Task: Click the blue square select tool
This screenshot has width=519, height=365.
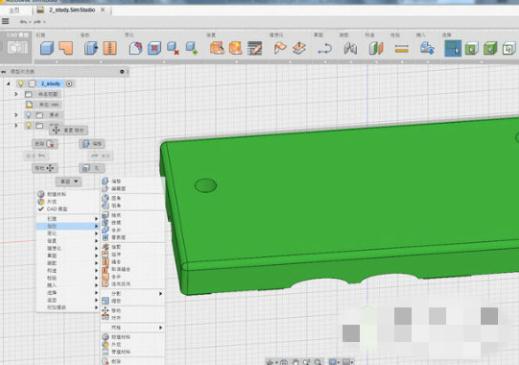Action: pos(453,48)
